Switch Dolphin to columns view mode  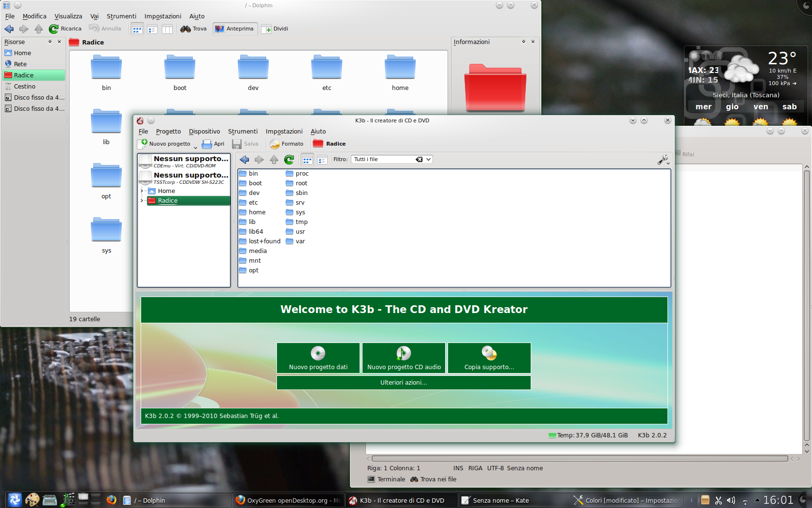167,29
